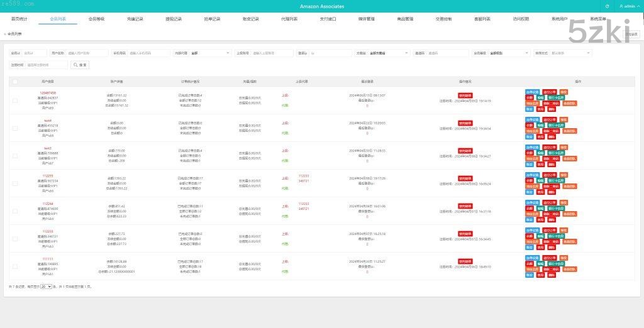Click the refresh icon in top bar

[607, 6]
